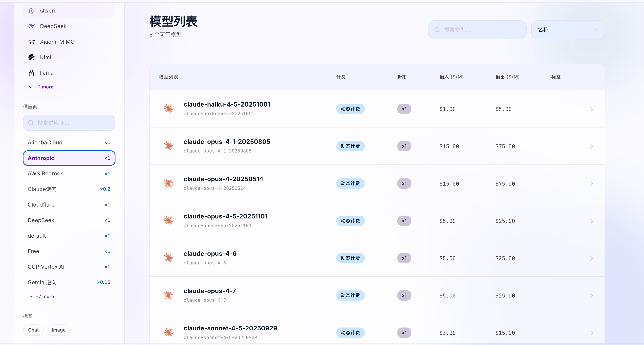Expand the +7 more suppliers list
Viewport: 644px width, 345px height.
(42, 297)
